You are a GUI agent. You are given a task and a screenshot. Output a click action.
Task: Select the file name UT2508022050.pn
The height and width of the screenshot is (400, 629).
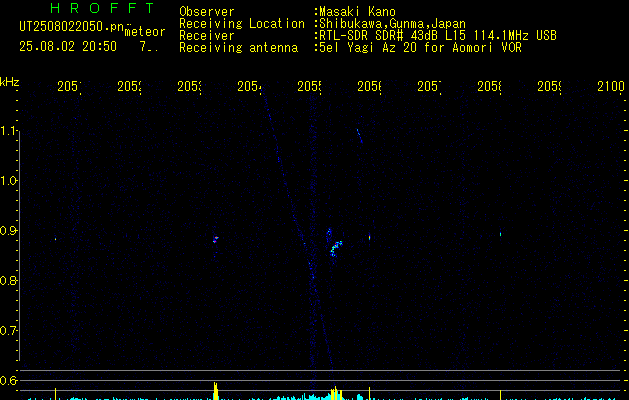71,27
